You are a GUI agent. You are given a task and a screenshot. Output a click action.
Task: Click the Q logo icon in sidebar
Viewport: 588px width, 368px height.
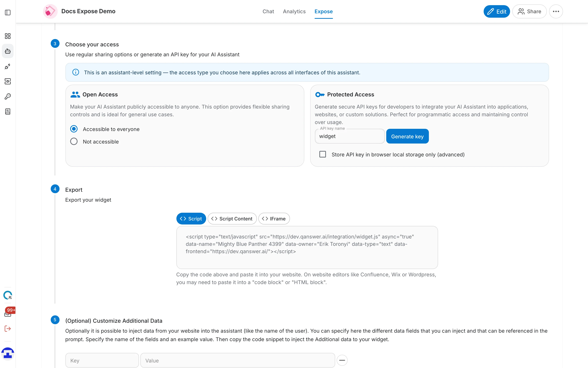tap(8, 295)
